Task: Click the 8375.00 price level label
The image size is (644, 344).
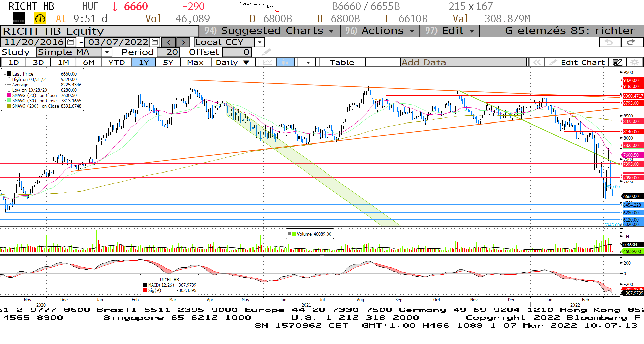Action: point(633,121)
